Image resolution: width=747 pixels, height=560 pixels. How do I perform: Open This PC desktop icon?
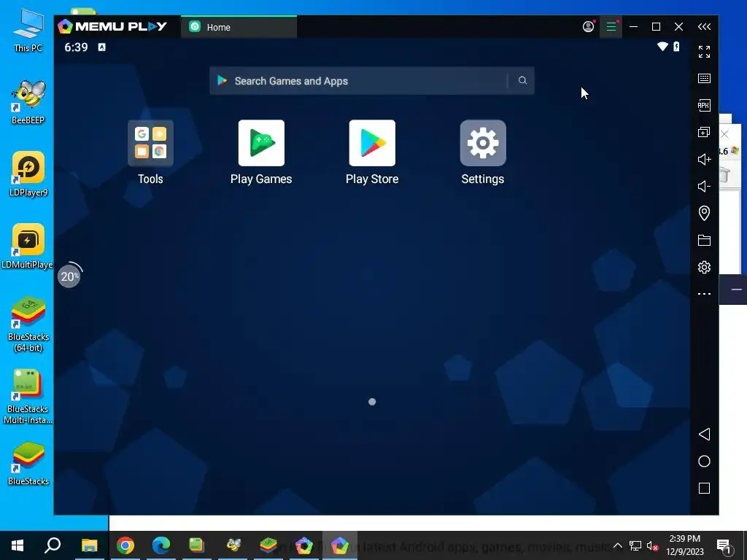[x=28, y=30]
